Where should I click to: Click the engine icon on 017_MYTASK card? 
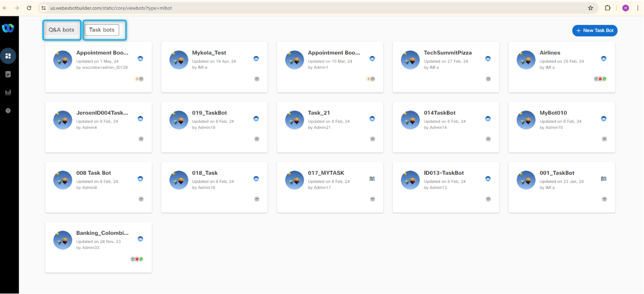coord(372,178)
